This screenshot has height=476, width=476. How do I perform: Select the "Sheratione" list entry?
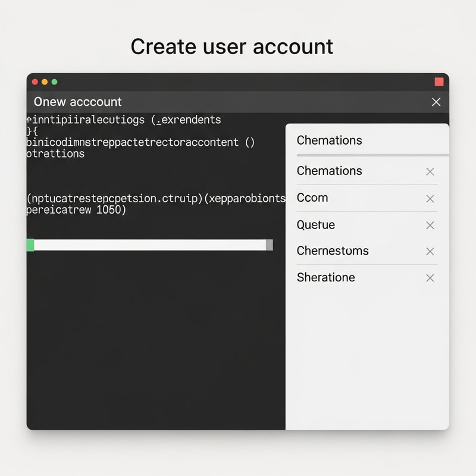[x=325, y=278]
